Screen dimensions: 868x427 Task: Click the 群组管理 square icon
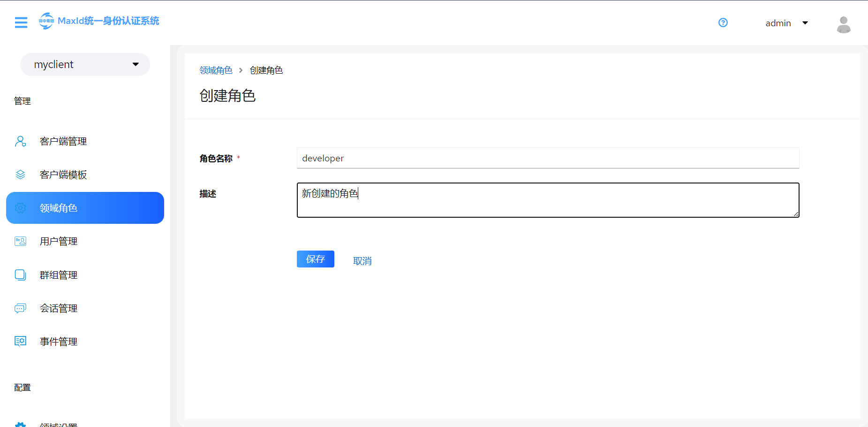click(21, 275)
